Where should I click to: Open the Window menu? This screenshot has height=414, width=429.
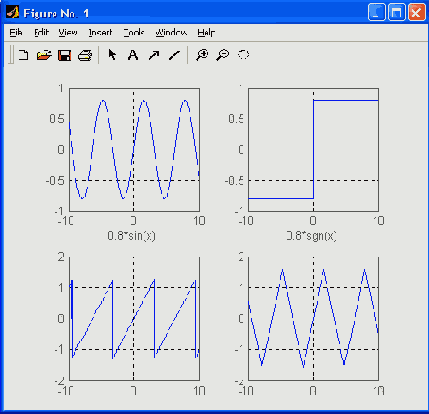click(171, 32)
